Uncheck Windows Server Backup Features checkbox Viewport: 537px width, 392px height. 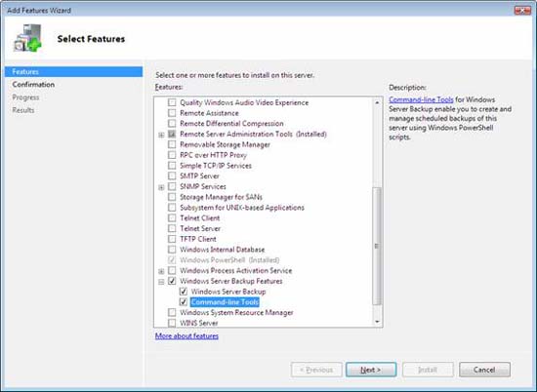coord(172,281)
